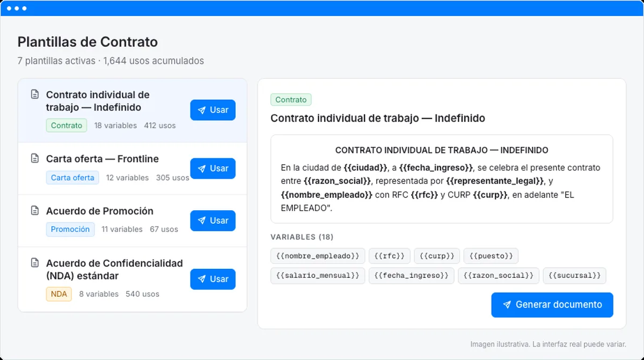644x360 pixels.
Task: Click document icon beside Contrato individual de trabajo
Action: (35, 95)
